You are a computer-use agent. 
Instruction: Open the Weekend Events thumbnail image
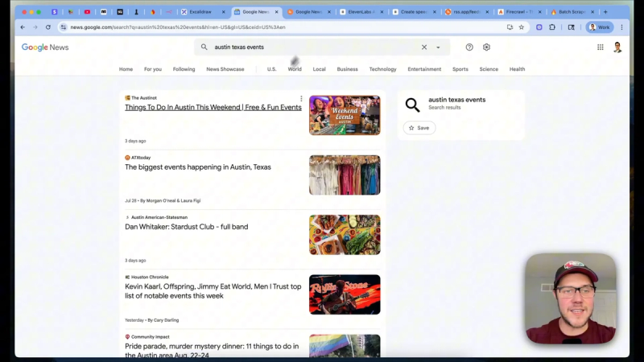point(345,115)
